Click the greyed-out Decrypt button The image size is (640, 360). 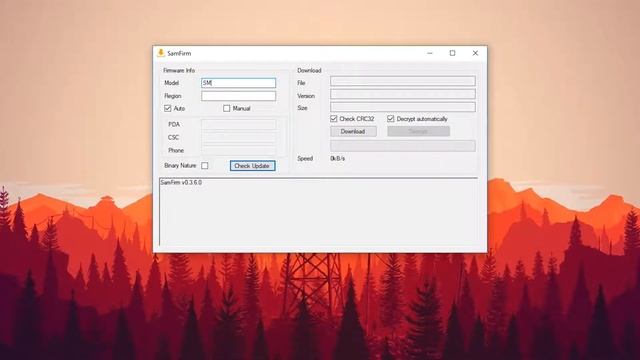418,131
